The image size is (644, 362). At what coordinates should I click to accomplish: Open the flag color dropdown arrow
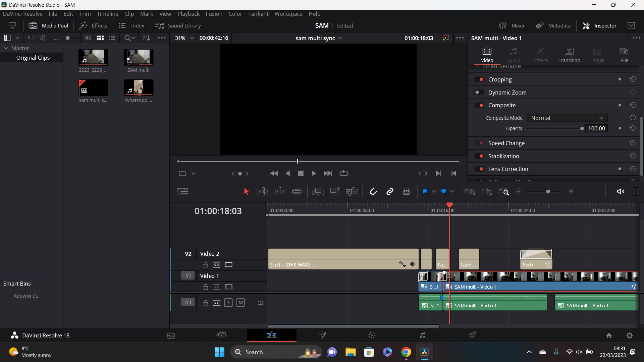pos(434,191)
